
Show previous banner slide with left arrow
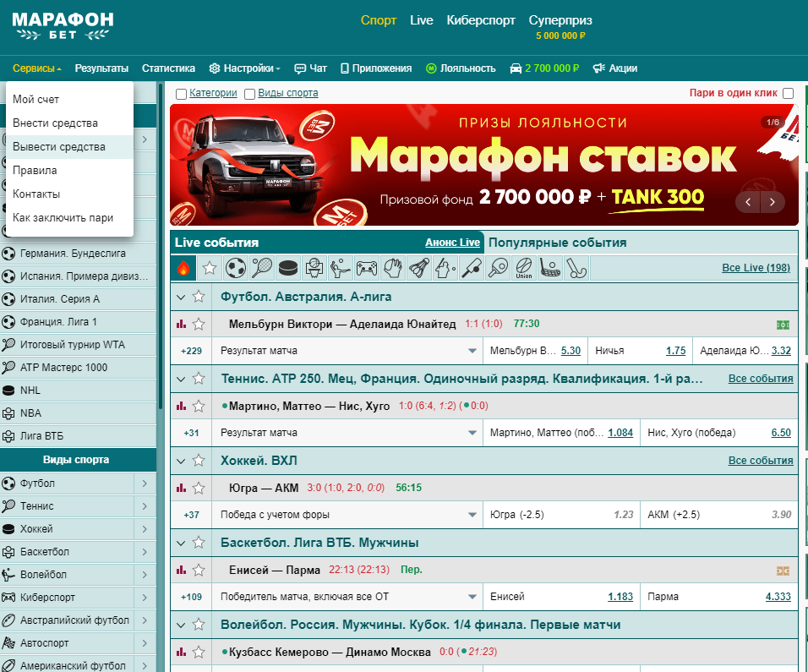point(748,202)
